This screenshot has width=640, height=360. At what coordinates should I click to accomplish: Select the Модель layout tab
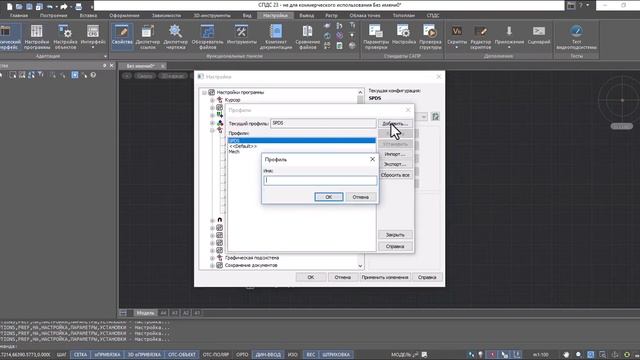tap(145, 313)
